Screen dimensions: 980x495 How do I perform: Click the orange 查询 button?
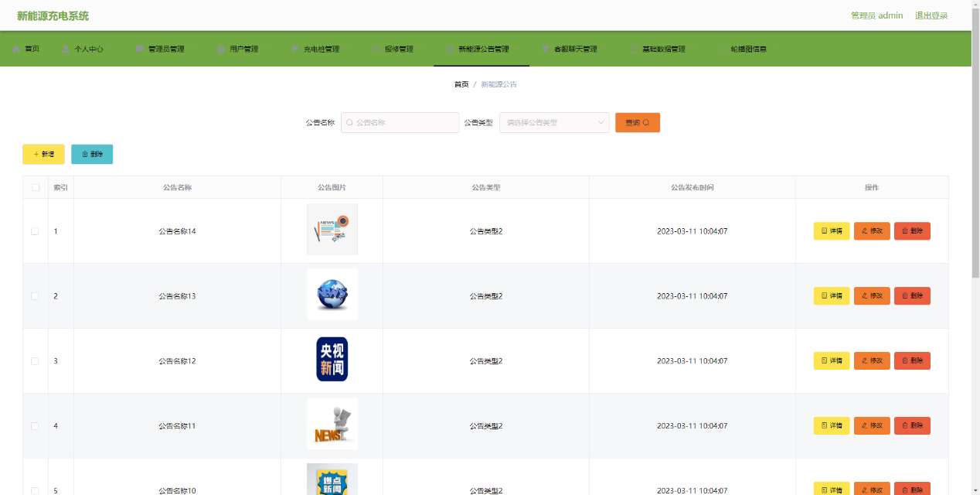638,122
